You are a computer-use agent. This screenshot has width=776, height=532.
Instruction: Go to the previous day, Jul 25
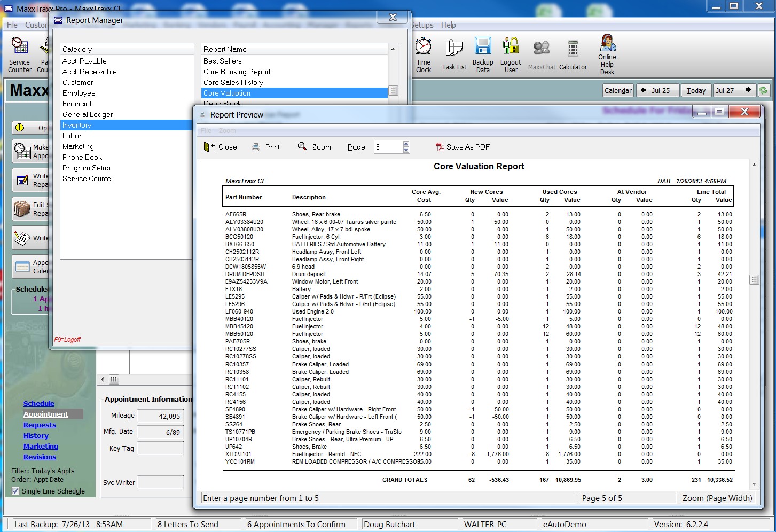(658, 90)
